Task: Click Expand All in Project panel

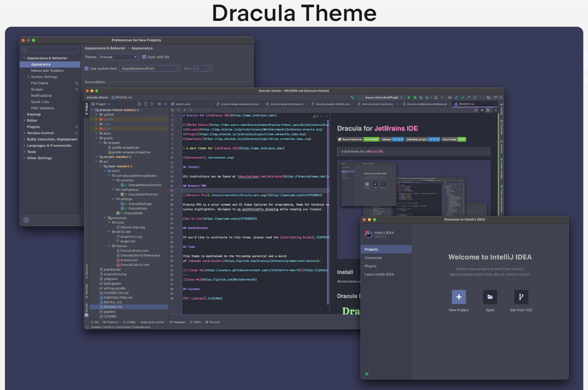Action: pos(146,104)
